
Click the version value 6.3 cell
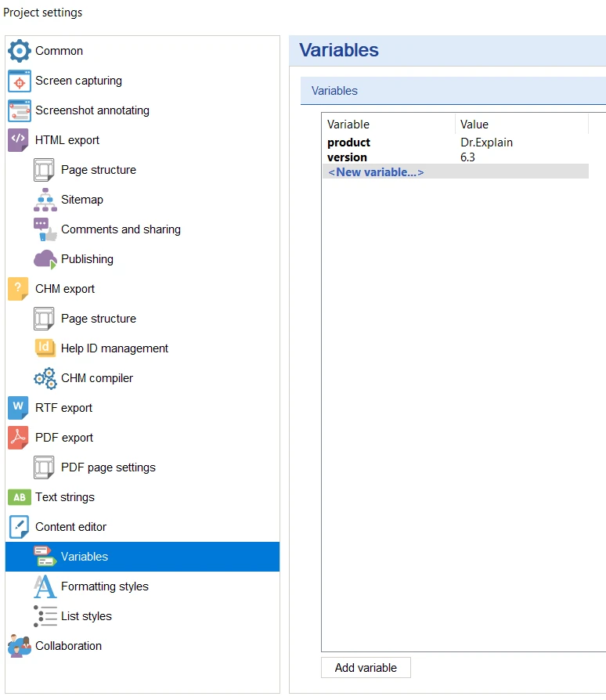click(x=467, y=157)
